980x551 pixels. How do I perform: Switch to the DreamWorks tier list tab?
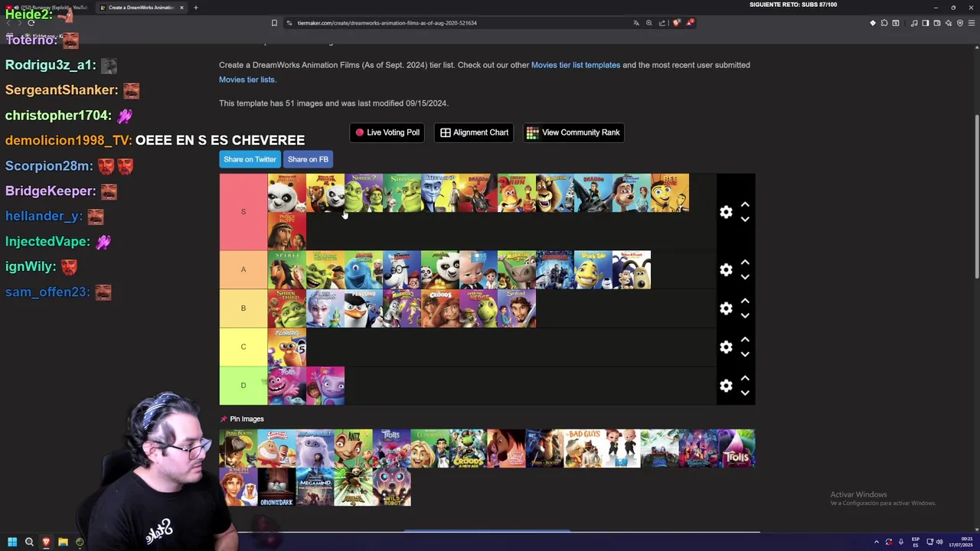tap(142, 8)
